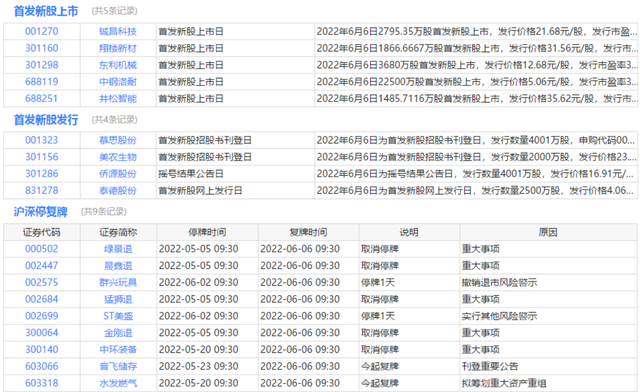The height and width of the screenshot is (392, 640).
Task: Open stock code 688251 link
Action: (x=42, y=98)
